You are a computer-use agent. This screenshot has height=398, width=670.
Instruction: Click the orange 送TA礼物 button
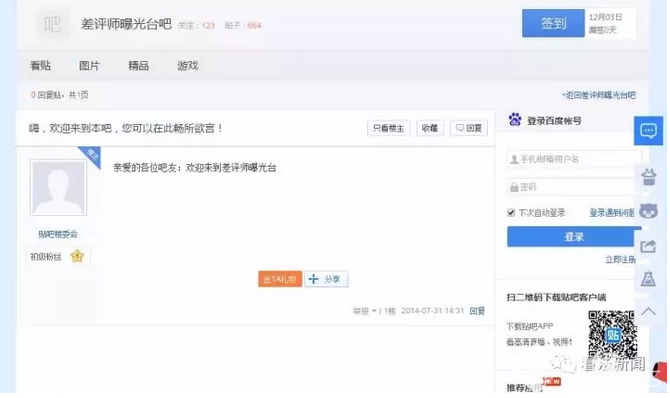tap(280, 279)
